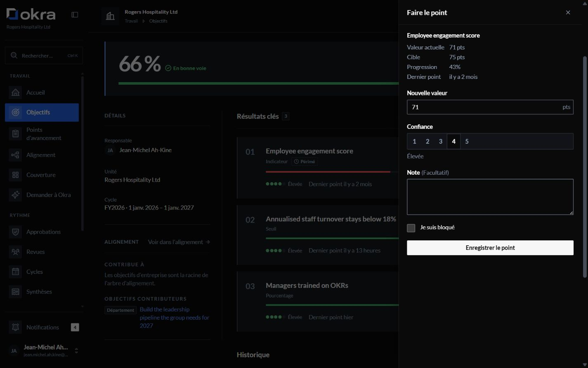
Task: Set confidence level to 3
Action: (441, 141)
